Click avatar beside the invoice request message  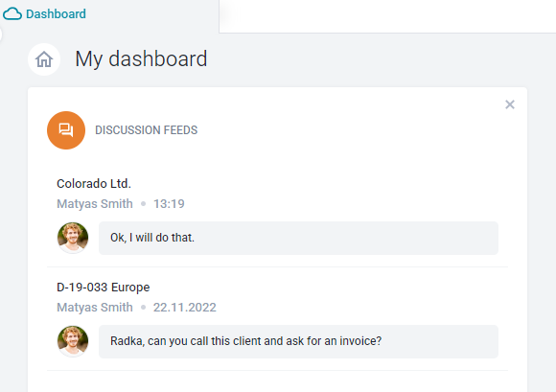73,341
